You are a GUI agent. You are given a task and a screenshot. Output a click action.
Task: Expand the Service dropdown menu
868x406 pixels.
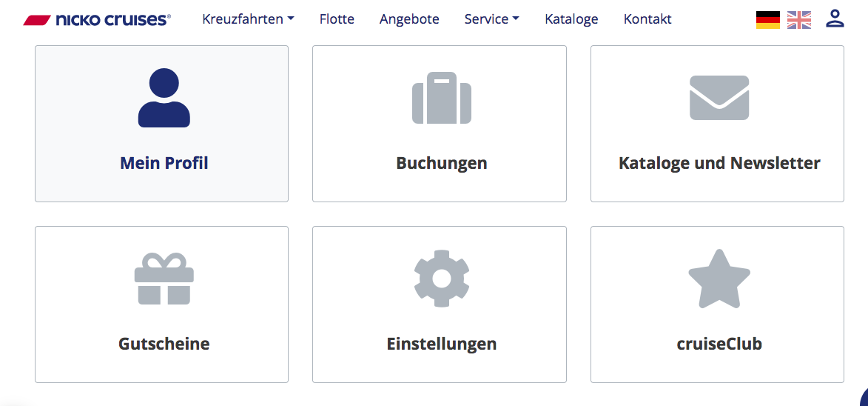click(x=491, y=19)
